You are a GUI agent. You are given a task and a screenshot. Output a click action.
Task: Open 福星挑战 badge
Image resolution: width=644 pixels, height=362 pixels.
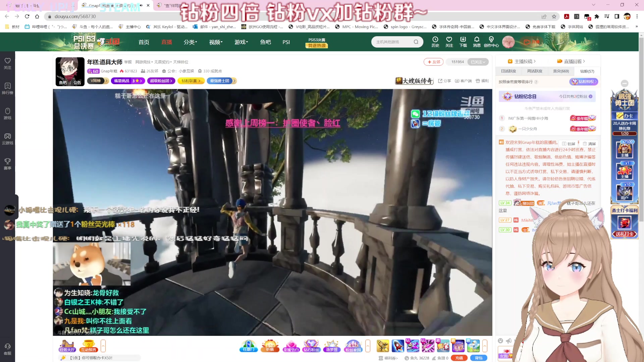coord(128,81)
